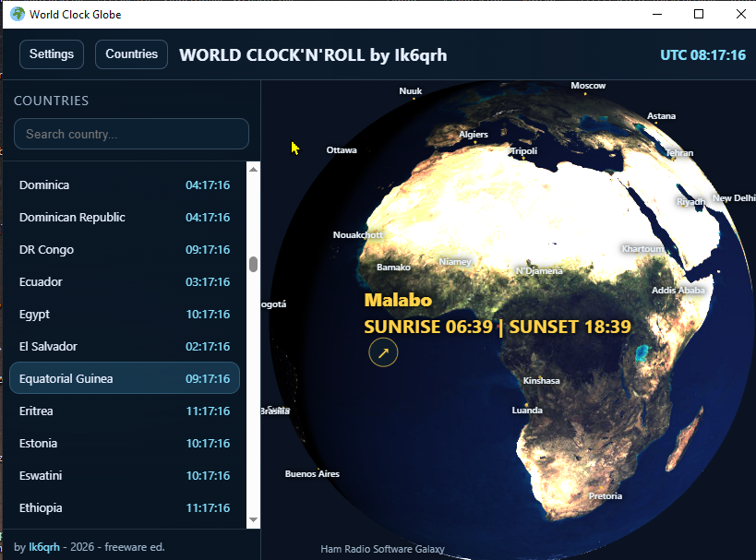
Task: Click the arrow icon below Malabo's sunset info
Action: pyautogui.click(x=383, y=352)
